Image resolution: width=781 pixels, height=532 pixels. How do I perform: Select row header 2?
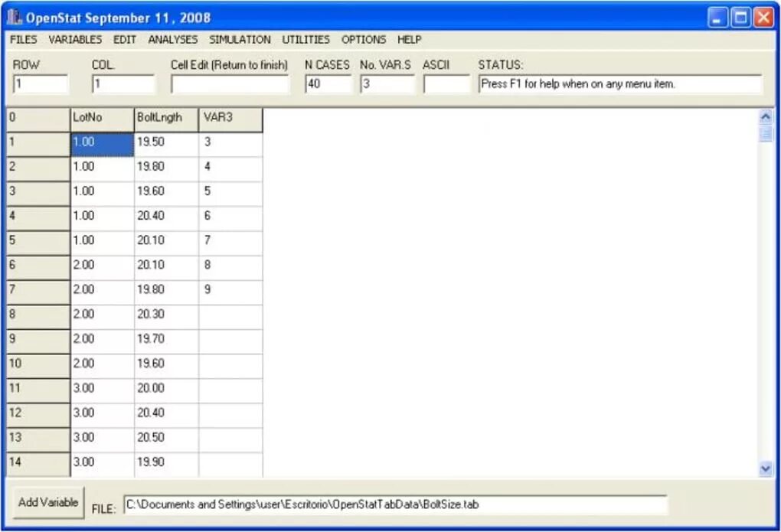click(x=38, y=169)
